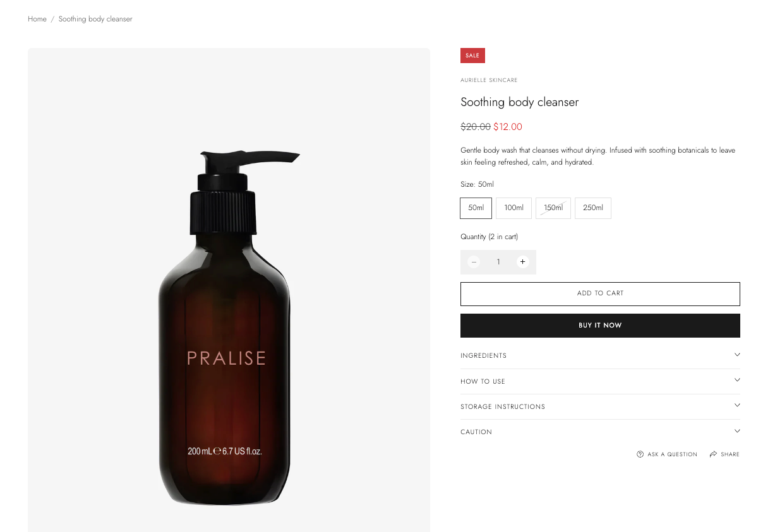Image resolution: width=775 pixels, height=532 pixels.
Task: Click Soothing body cleanser breadcrumb item
Action: tap(95, 19)
